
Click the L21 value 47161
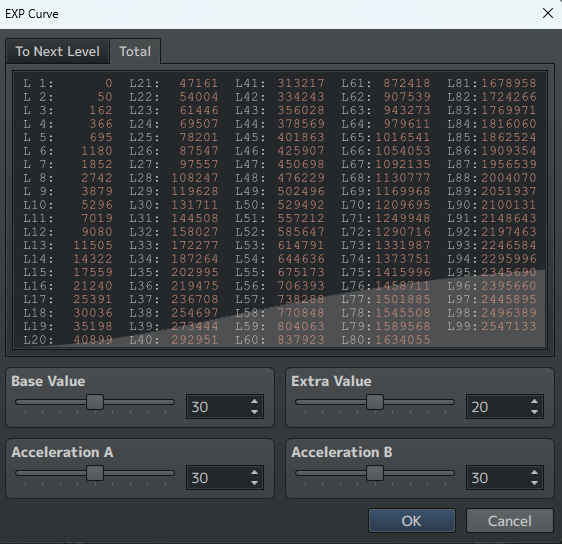pos(199,83)
